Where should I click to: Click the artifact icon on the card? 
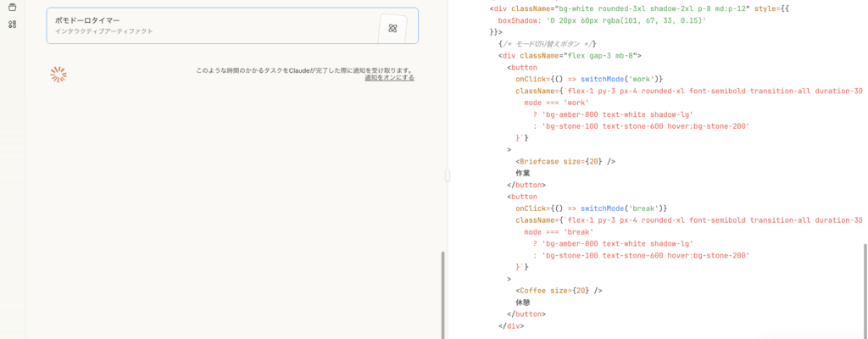[392, 28]
